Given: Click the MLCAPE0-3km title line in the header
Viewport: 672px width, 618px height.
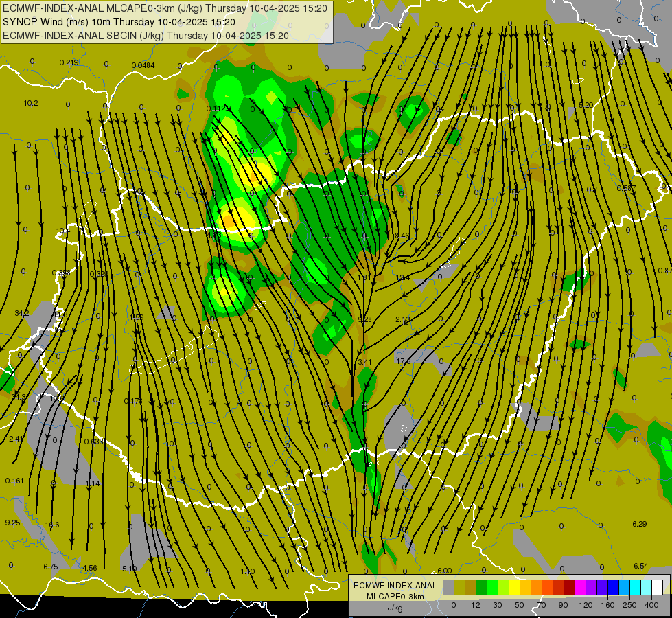Looking at the screenshot, I should pos(165,8).
